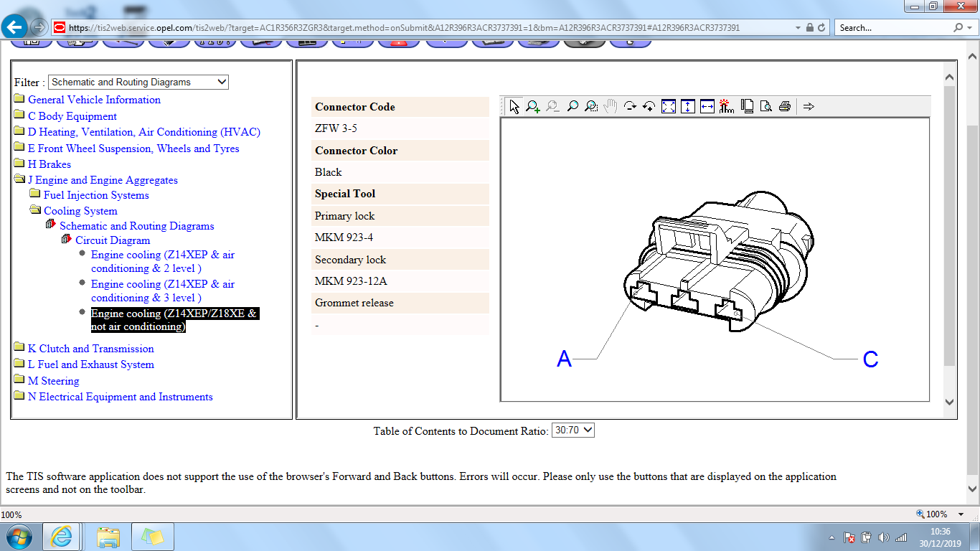Viewport: 980px width, 551px height.
Task: Print the connector diagram
Action: point(785,106)
